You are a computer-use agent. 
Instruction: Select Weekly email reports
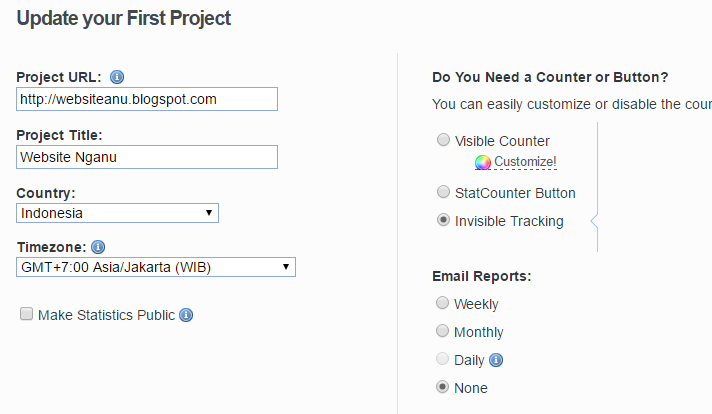443,303
